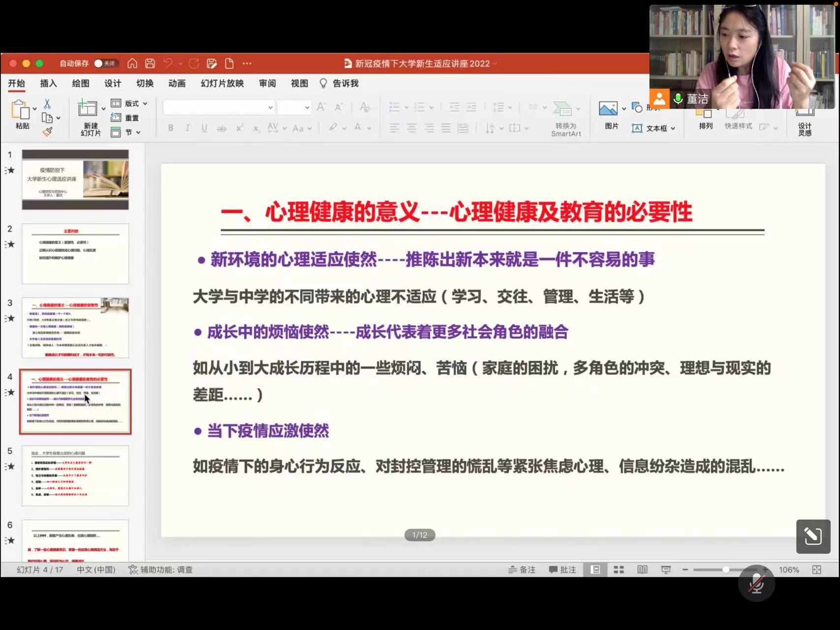
Task: Switch to slide sorter view icon
Action: (619, 569)
